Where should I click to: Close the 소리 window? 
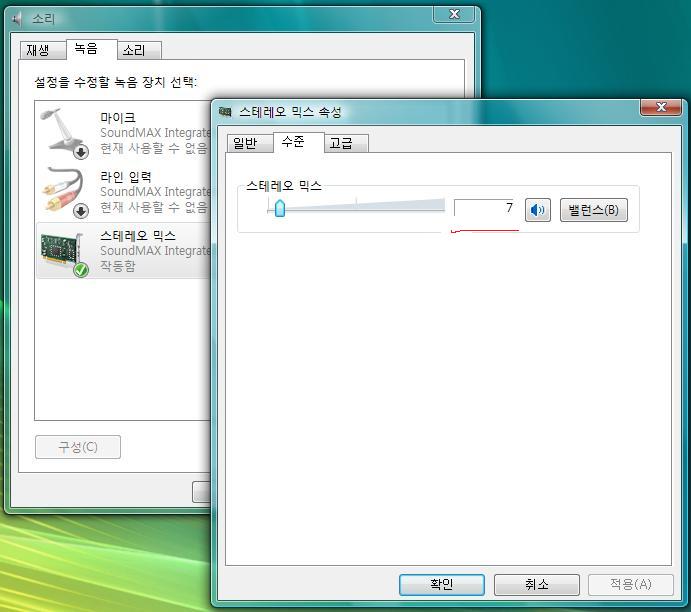coord(454,14)
